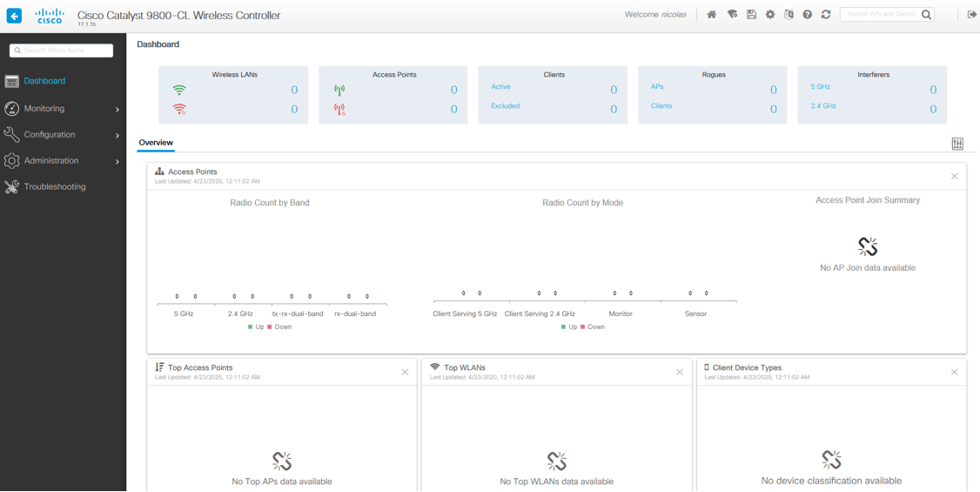
Task: Open Troubleshooting from the sidebar
Action: 54,187
